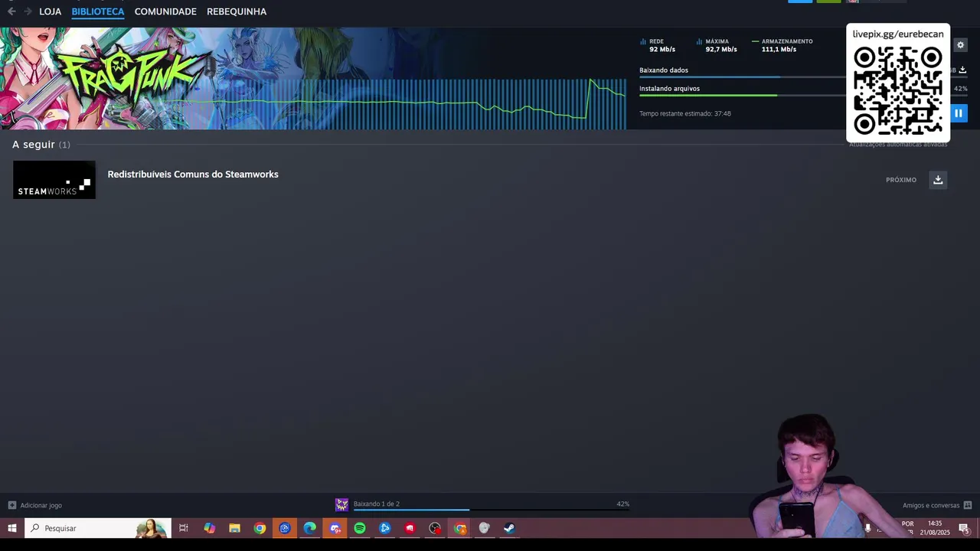Launch Copilot from the taskbar

click(x=209, y=528)
